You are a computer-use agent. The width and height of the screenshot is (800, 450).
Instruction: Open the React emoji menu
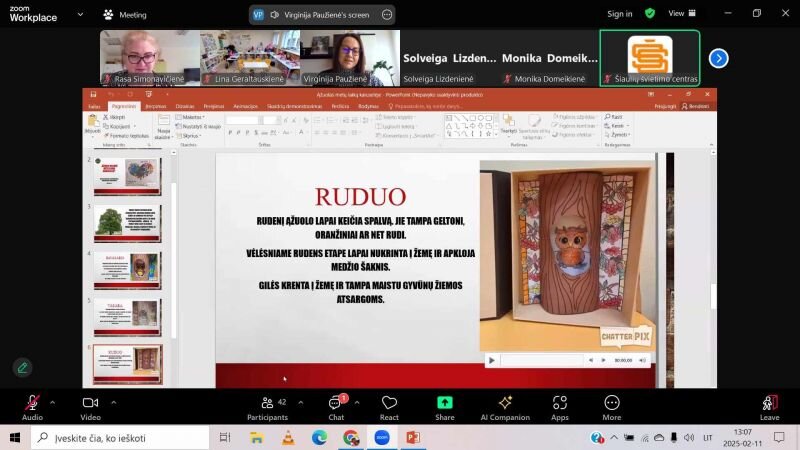point(389,405)
